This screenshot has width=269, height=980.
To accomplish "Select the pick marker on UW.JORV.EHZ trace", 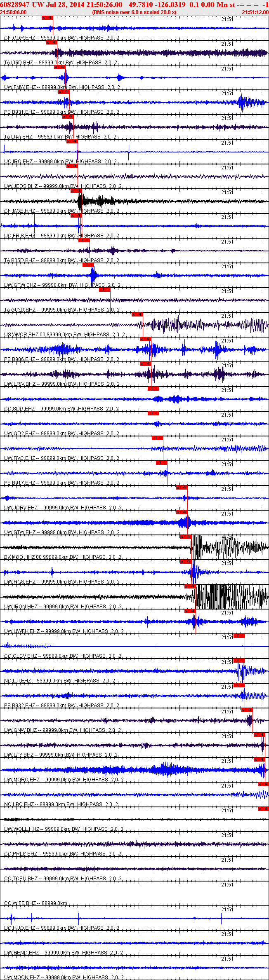I will (x=182, y=488).
